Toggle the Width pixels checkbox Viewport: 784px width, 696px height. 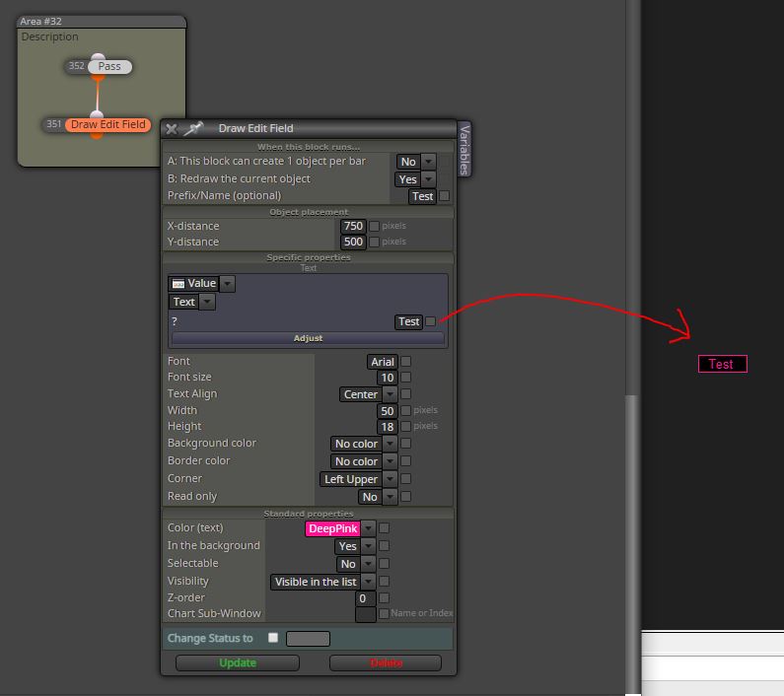coord(406,410)
